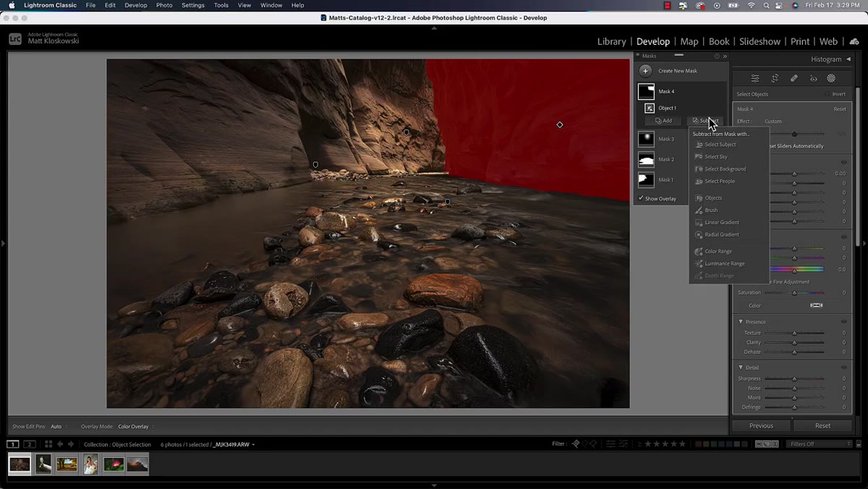868x489 pixels.
Task: Open the Overlay Mode Color Overlay dropdown
Action: pos(135,426)
